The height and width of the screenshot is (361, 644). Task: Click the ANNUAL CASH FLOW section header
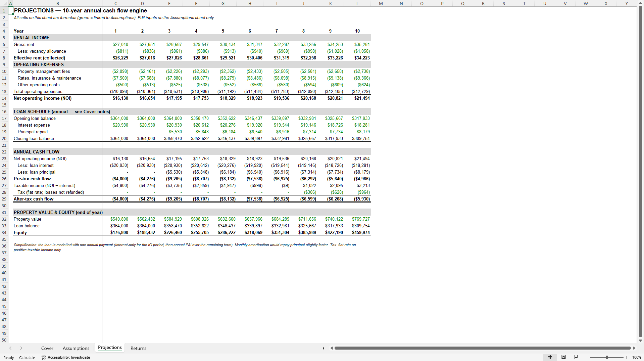[37, 152]
